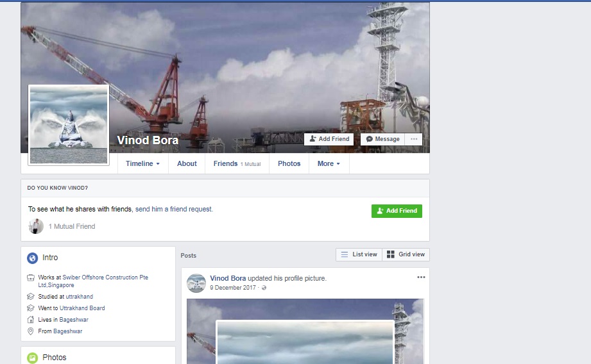591x364 pixels.
Task: Follow the 'send him a friend request' link
Action: pos(173,209)
